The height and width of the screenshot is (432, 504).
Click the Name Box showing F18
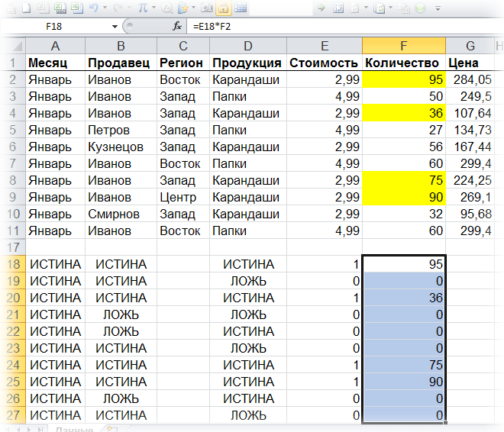click(54, 27)
